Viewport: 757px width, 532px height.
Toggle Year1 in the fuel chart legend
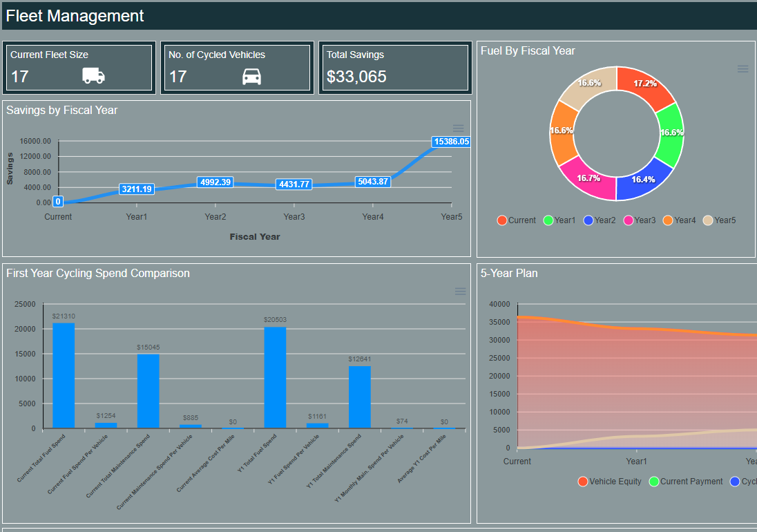[x=559, y=220]
